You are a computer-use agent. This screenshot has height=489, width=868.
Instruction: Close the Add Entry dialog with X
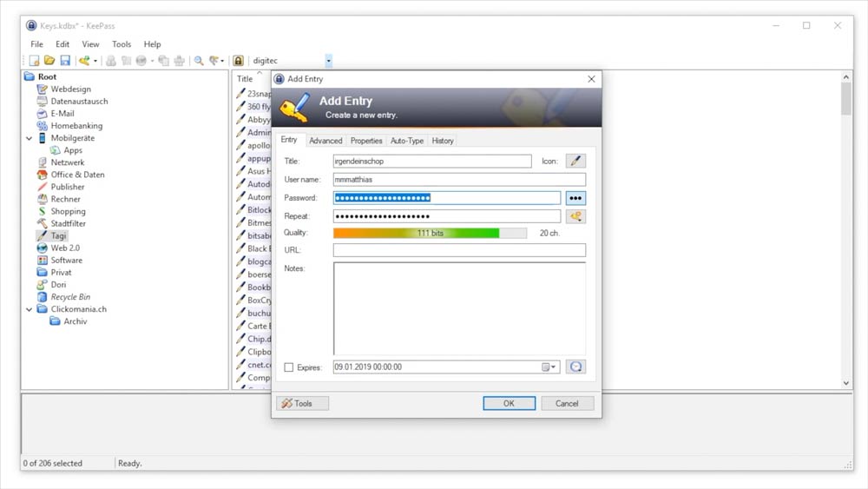(x=591, y=79)
